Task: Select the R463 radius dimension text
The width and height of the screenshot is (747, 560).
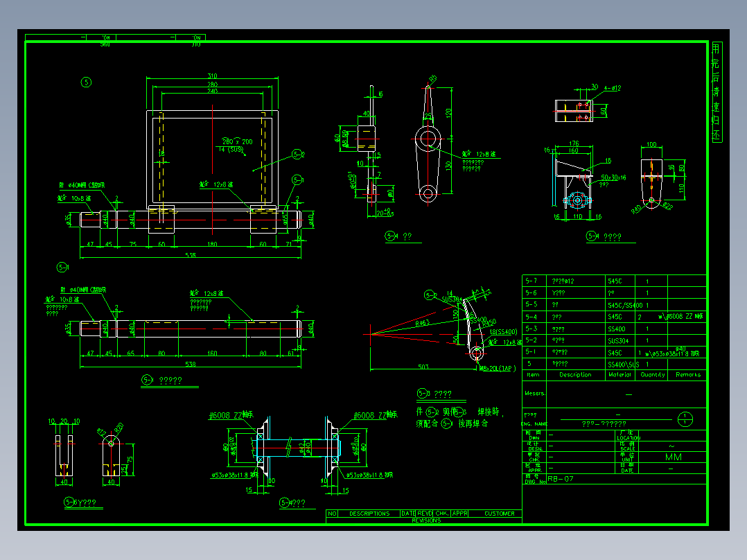Action: point(422,323)
